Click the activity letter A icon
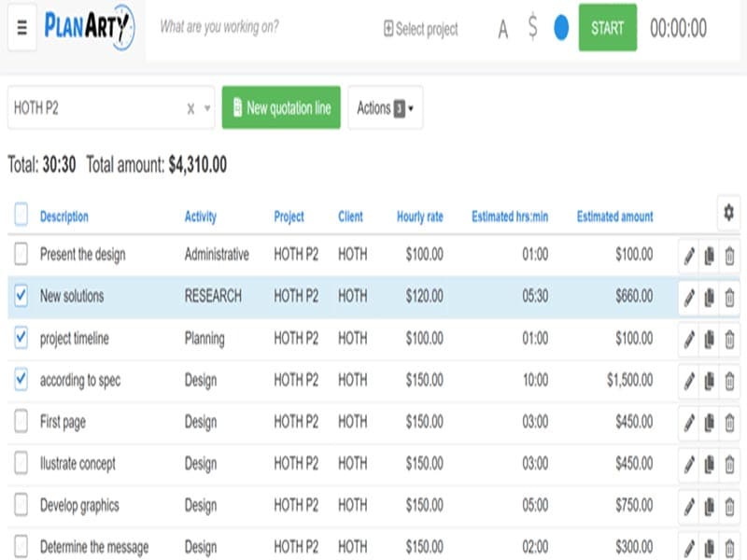The width and height of the screenshot is (747, 560). click(x=502, y=29)
